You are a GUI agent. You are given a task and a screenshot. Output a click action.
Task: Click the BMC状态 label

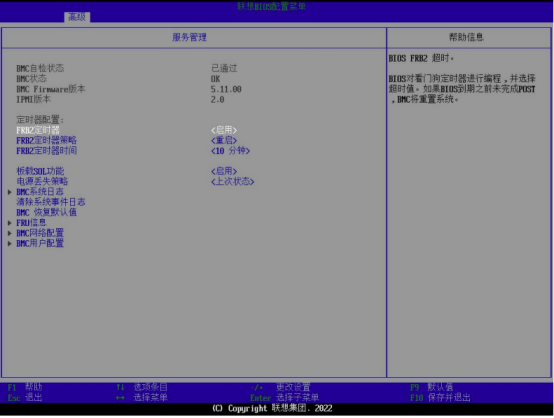click(31, 78)
